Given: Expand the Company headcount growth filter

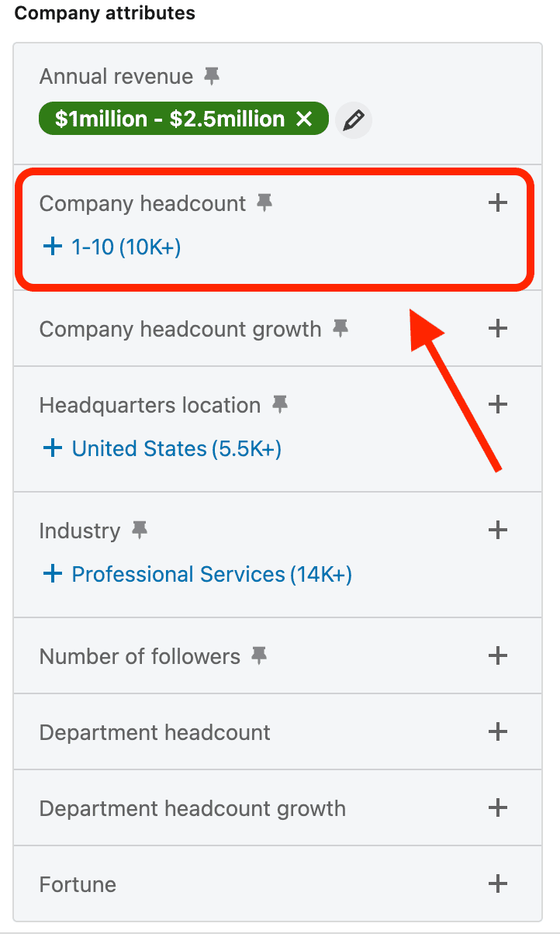Looking at the screenshot, I should [497, 329].
